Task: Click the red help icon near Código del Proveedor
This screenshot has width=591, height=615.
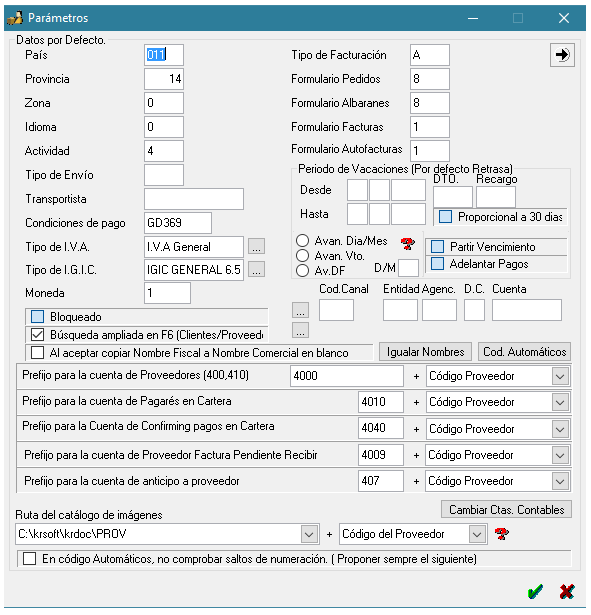Action: [x=501, y=533]
